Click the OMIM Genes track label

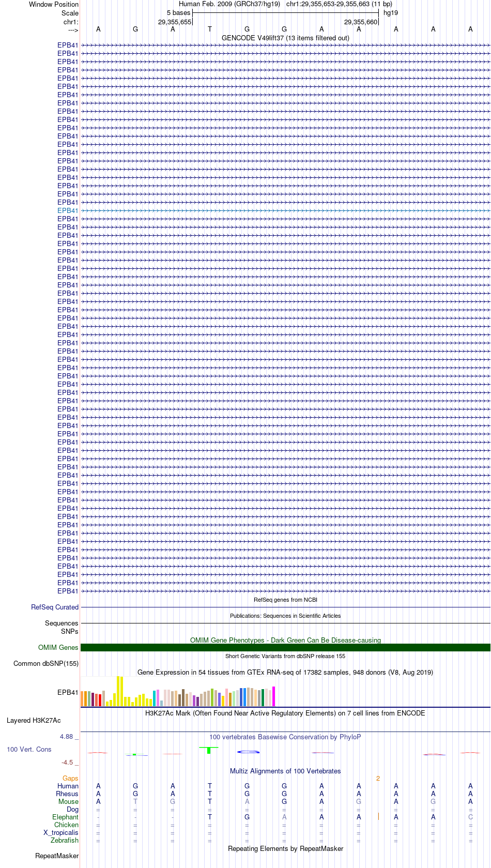pos(58,647)
